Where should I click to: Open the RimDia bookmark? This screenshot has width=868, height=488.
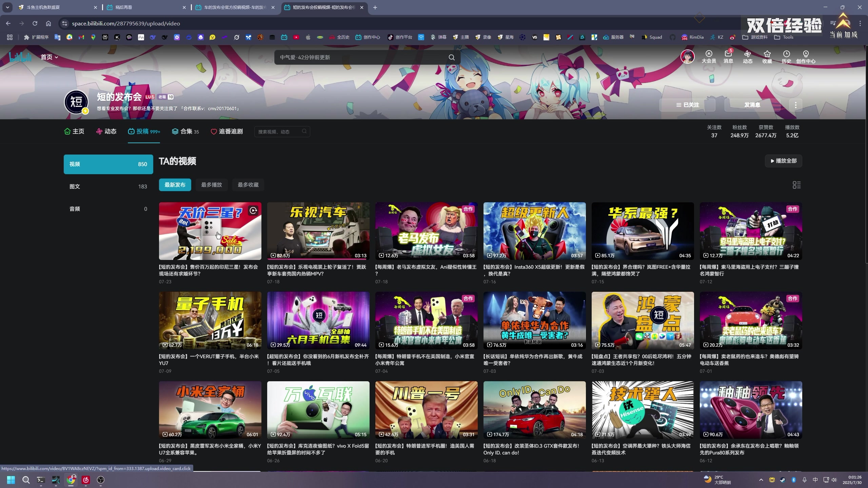point(692,37)
